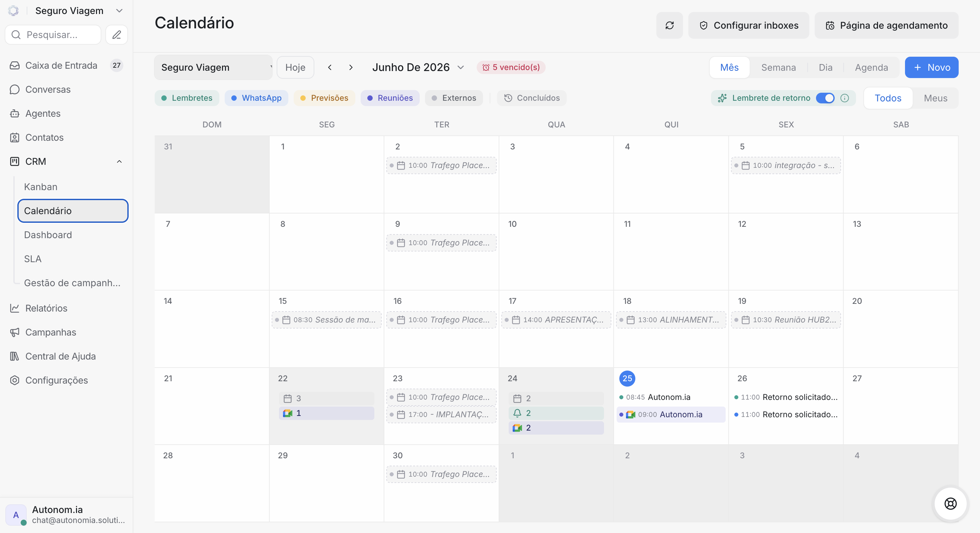The width and height of the screenshot is (980, 533).
Task: Open 13:00 ALINHAMENT... event on June 18
Action: 671,320
